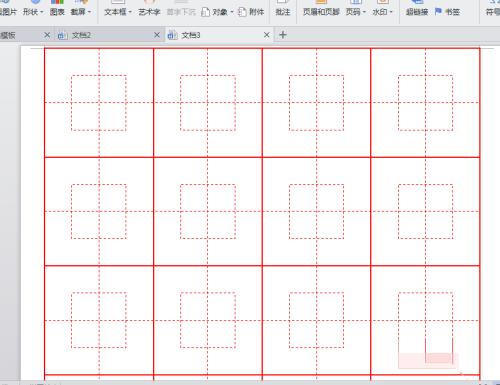Click the 页码 page number button
The image size is (500, 385).
click(353, 12)
